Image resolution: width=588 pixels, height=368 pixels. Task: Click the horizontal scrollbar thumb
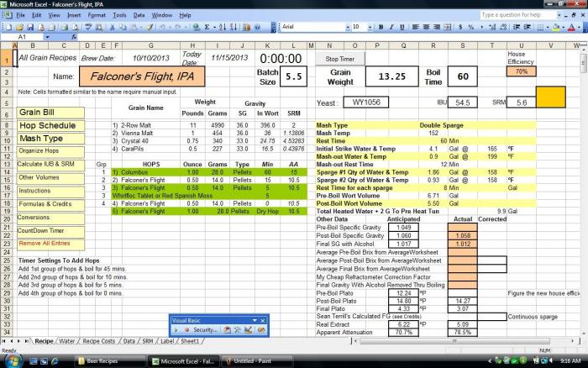[x=454, y=341]
